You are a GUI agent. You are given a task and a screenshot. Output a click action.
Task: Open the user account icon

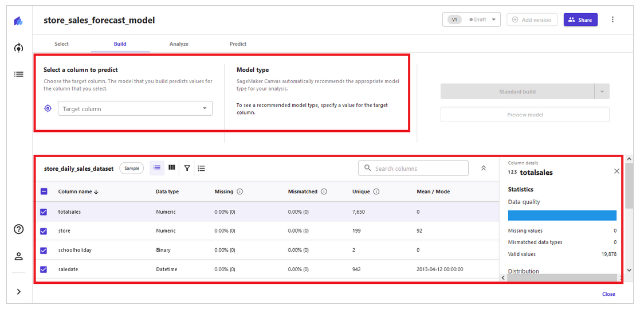[18, 256]
